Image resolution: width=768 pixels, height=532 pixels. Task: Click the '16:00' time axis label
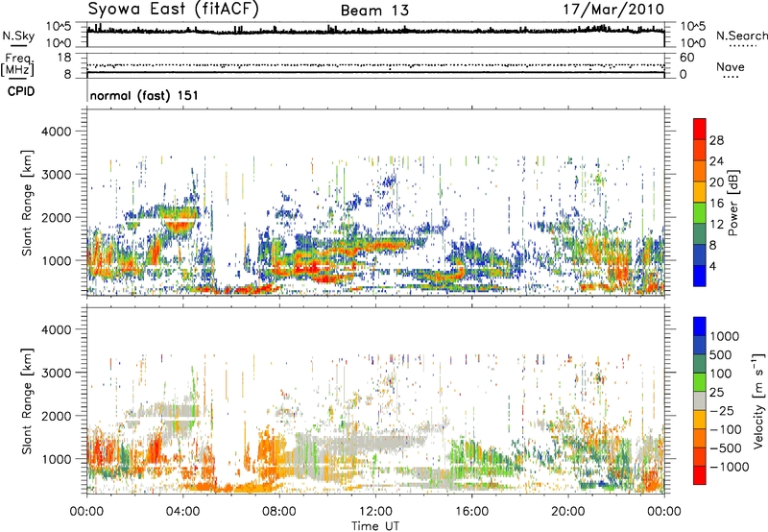471,512
